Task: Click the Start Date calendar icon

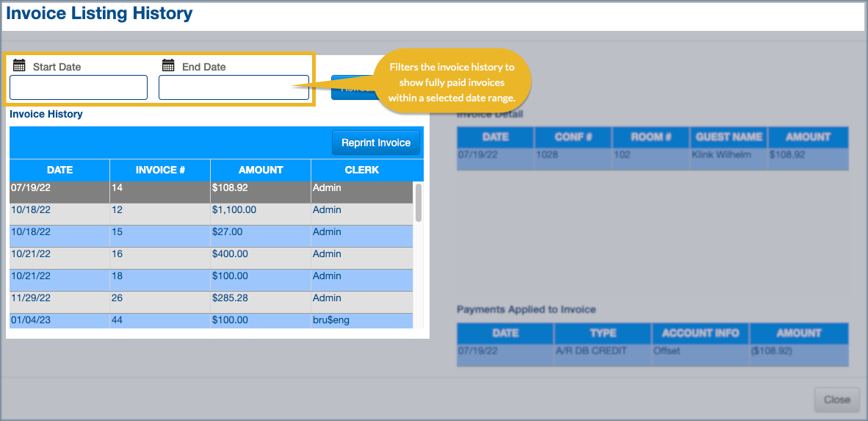Action: pyautogui.click(x=20, y=65)
